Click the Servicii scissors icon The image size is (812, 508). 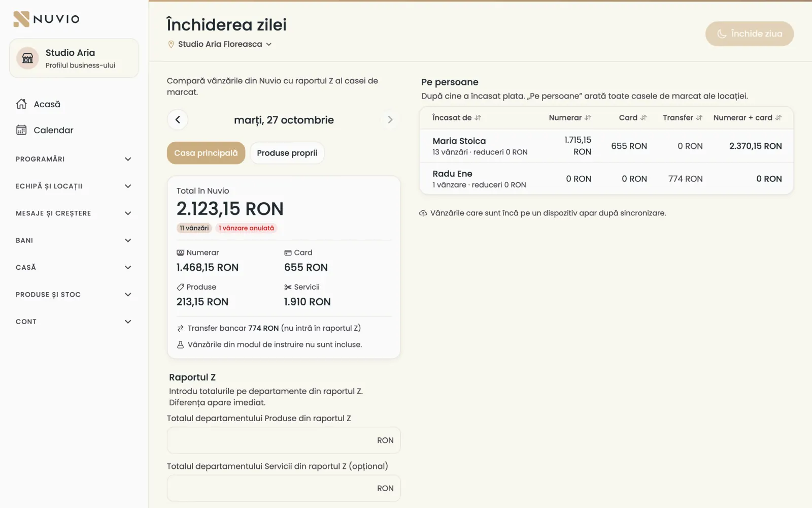pyautogui.click(x=288, y=288)
